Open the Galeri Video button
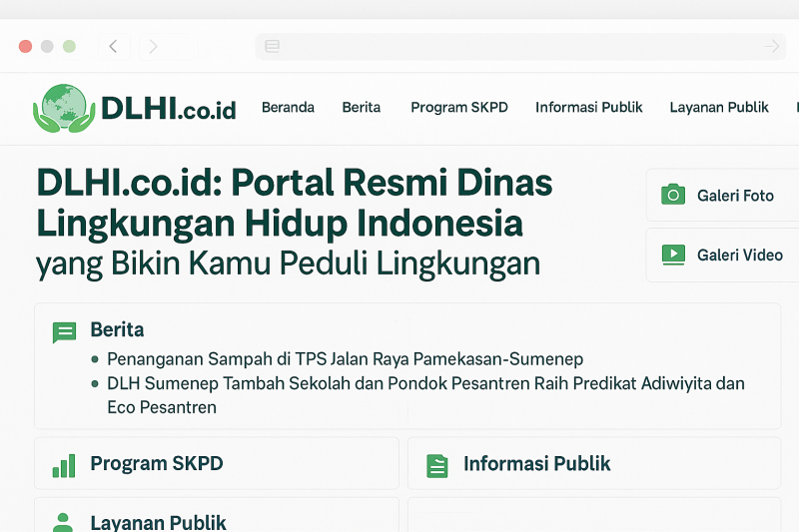The height and width of the screenshot is (532, 799). (722, 255)
